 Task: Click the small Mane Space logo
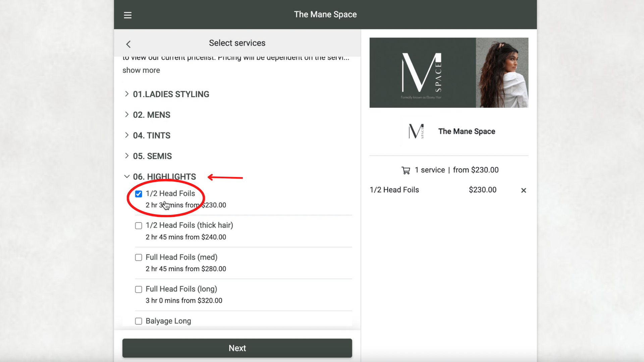pyautogui.click(x=416, y=131)
